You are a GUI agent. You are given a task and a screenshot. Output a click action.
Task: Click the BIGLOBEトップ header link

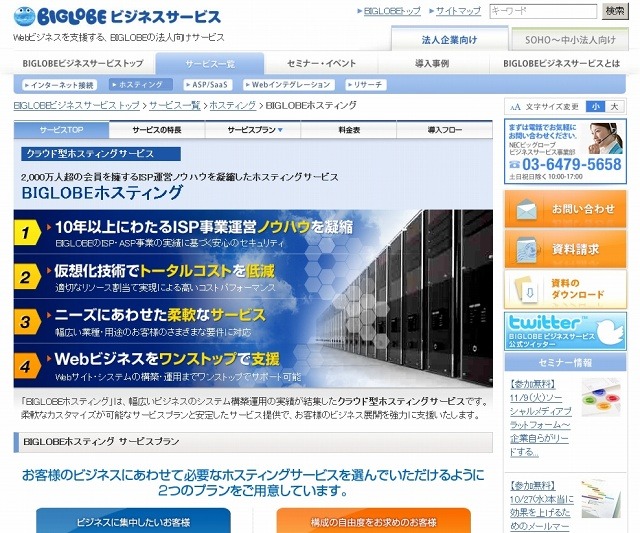coord(392,11)
